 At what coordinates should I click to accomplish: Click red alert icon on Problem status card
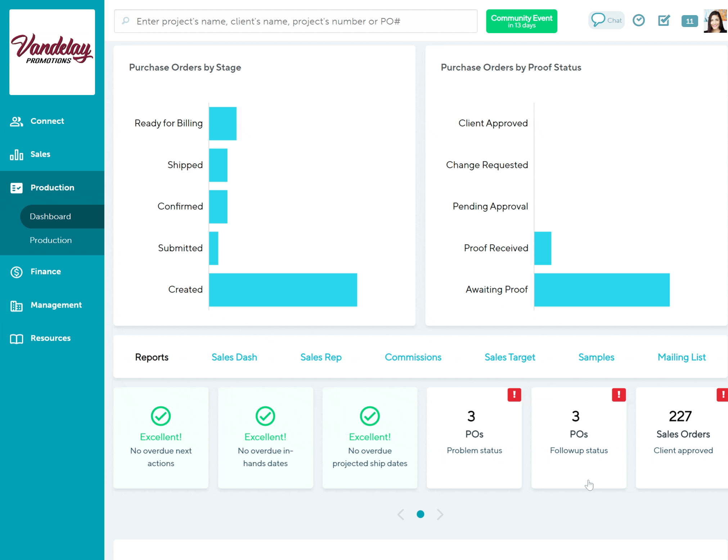(x=514, y=395)
